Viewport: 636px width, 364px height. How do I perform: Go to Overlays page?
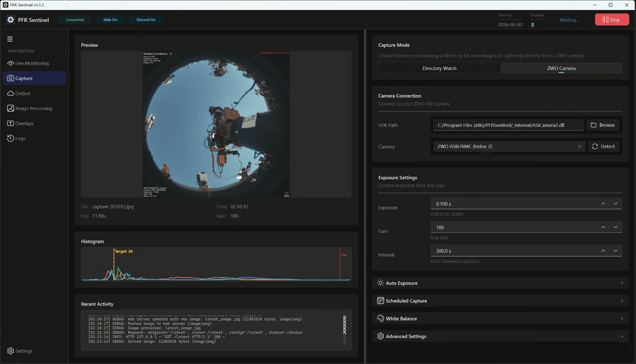[x=34, y=123]
